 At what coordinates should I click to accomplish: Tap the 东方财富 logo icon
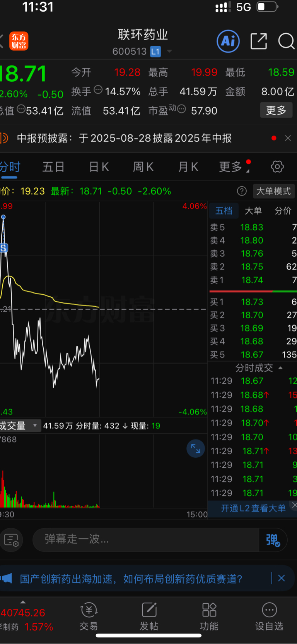[x=19, y=41]
